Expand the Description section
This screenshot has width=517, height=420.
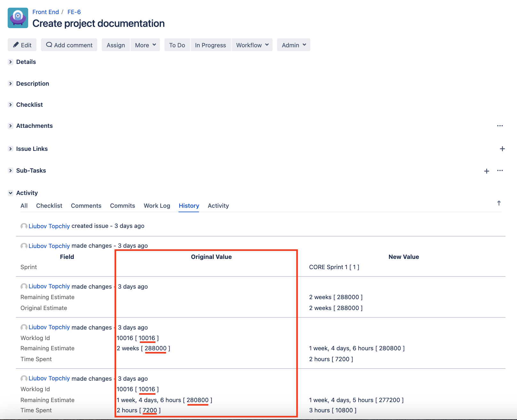pyautogui.click(x=11, y=84)
